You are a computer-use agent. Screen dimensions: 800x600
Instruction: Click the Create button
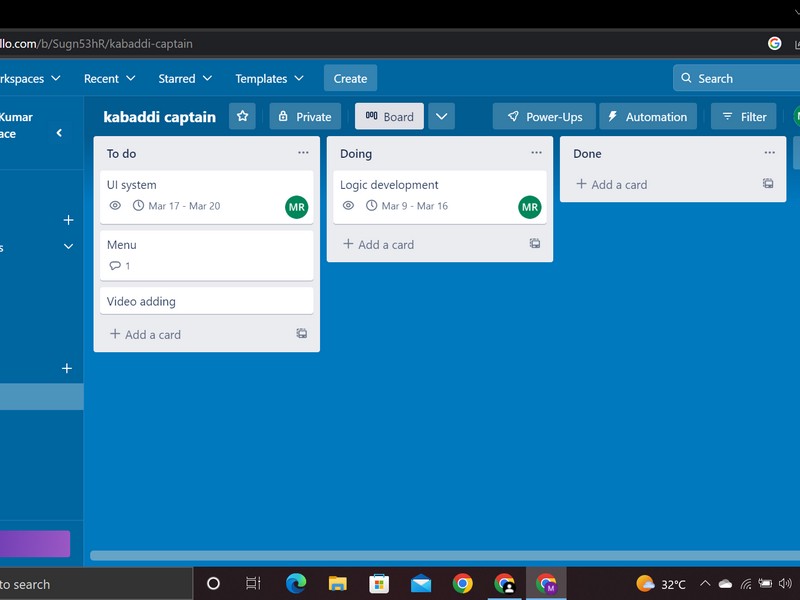351,79
